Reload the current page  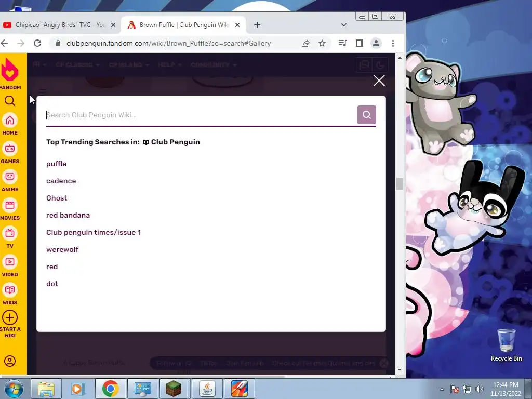pos(37,43)
